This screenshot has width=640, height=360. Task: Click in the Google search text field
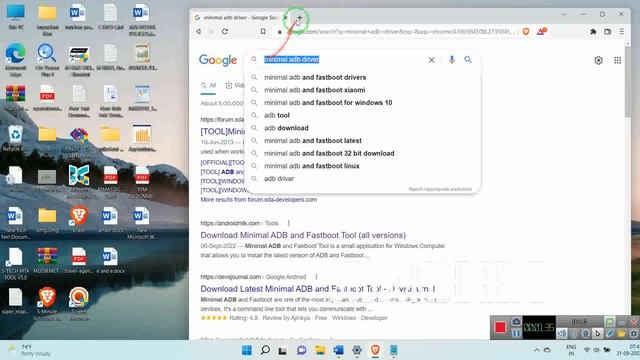click(x=343, y=60)
